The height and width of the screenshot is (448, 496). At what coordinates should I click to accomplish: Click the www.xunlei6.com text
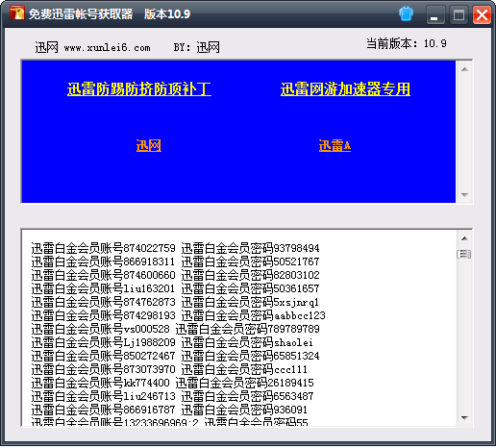[x=107, y=48]
